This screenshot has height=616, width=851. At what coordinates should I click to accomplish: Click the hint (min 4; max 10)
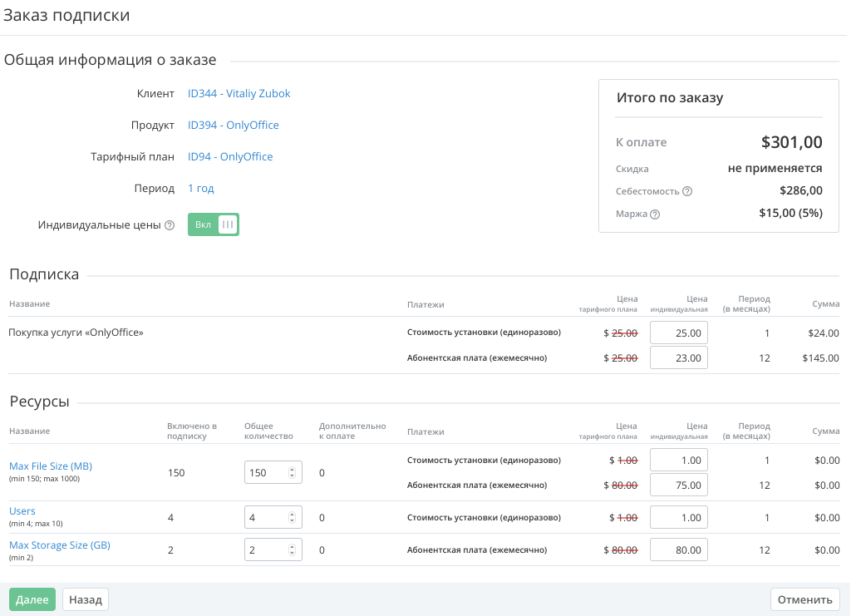click(36, 524)
